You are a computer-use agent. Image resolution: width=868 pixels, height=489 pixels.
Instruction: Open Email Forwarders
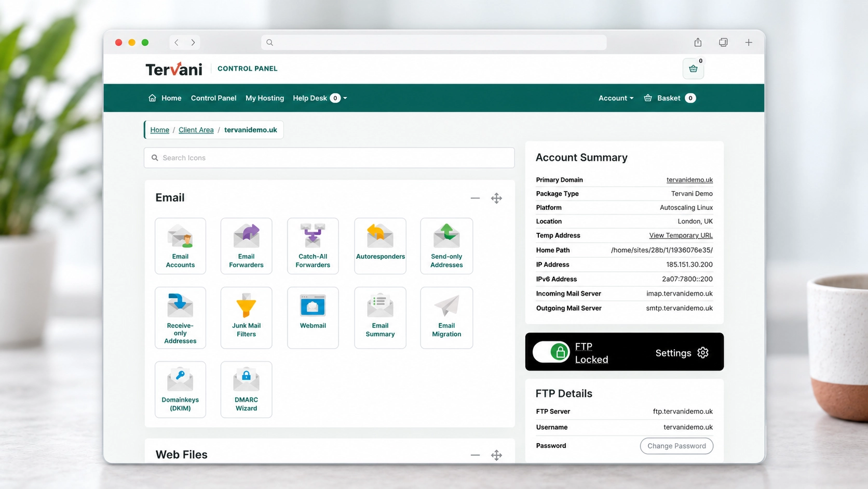pos(246,246)
